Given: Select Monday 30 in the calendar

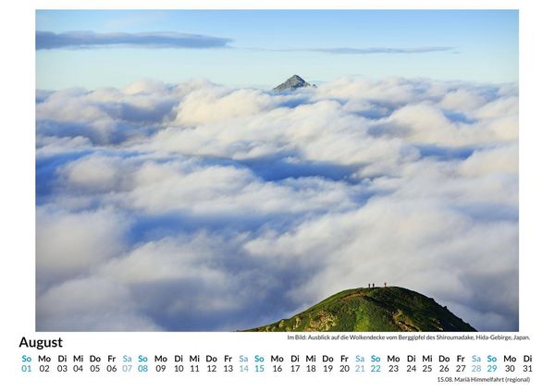Looking at the screenshot, I should coord(510,363).
